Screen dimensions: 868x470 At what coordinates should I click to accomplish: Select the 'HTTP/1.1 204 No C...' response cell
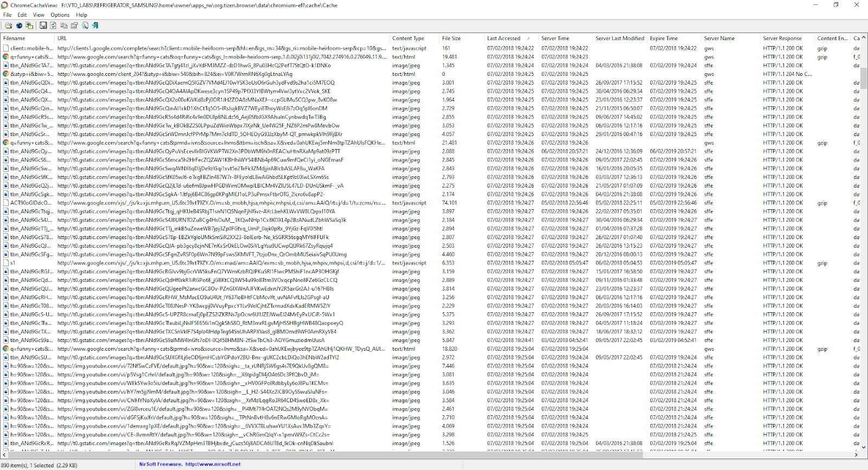tap(787, 74)
